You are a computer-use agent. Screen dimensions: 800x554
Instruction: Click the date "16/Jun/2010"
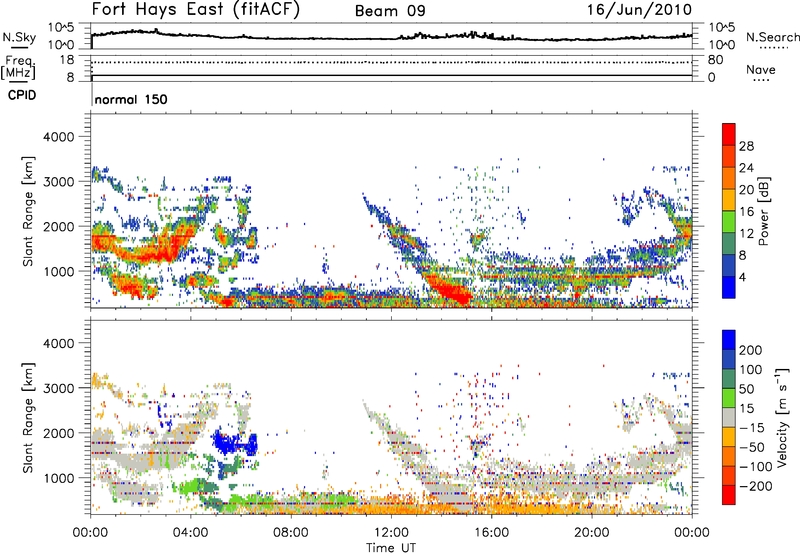coord(639,9)
